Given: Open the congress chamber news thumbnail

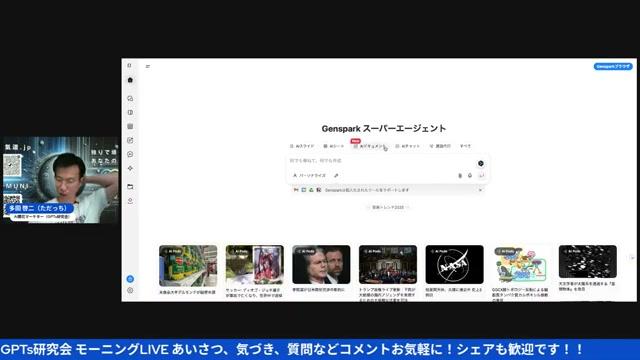Looking at the screenshot, I should tap(388, 264).
